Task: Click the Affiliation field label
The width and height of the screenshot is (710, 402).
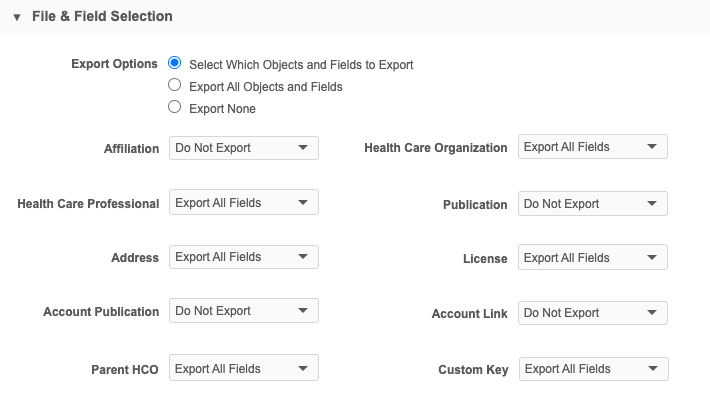Action: coord(131,149)
